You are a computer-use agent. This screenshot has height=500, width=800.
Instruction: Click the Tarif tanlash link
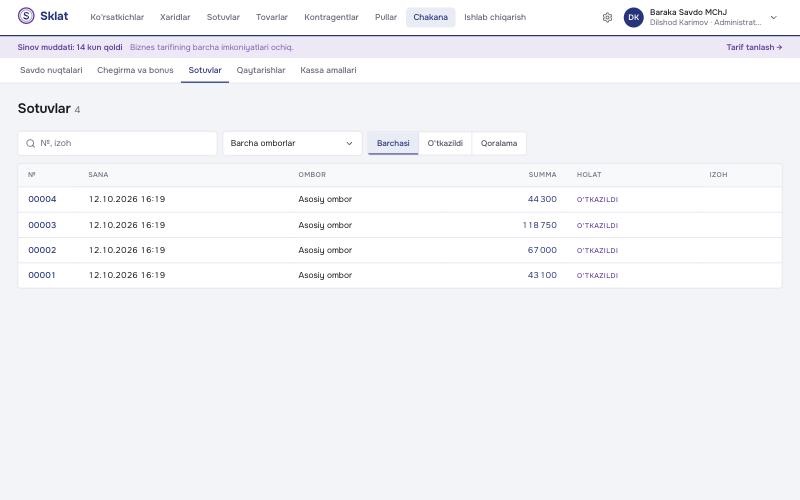tap(754, 47)
